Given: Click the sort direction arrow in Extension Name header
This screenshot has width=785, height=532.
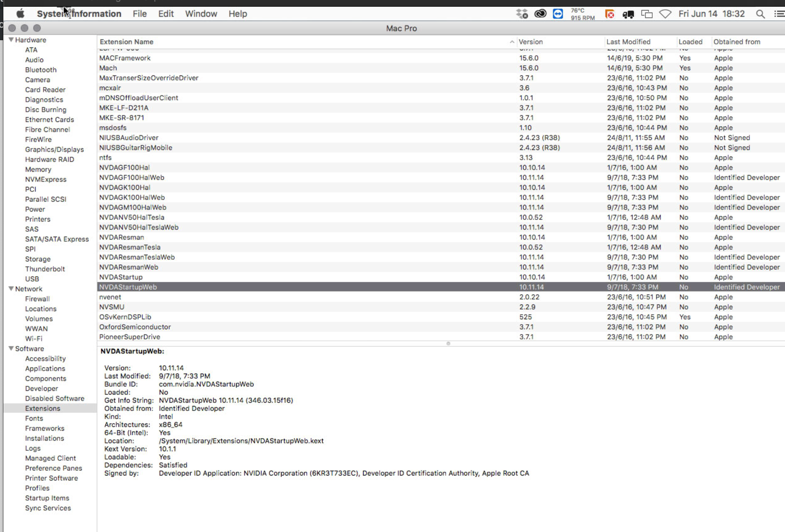Looking at the screenshot, I should [512, 42].
